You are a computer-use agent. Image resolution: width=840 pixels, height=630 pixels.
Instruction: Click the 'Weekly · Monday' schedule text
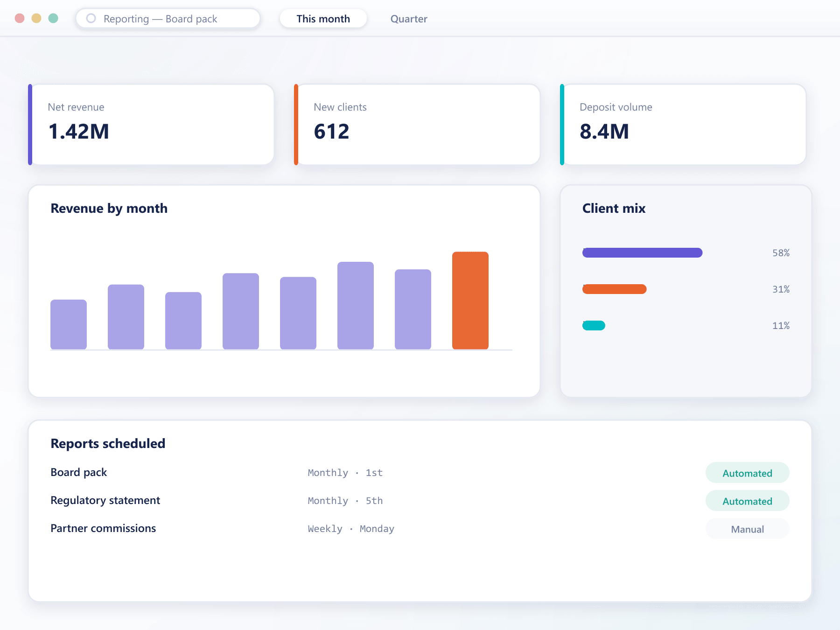(x=351, y=529)
